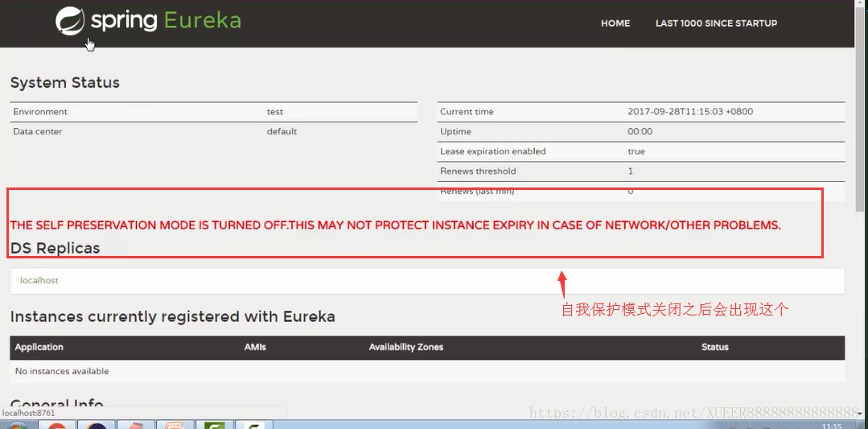Screen dimensions: 868x429
Task: Click the 'Current time' label
Action: 467,111
